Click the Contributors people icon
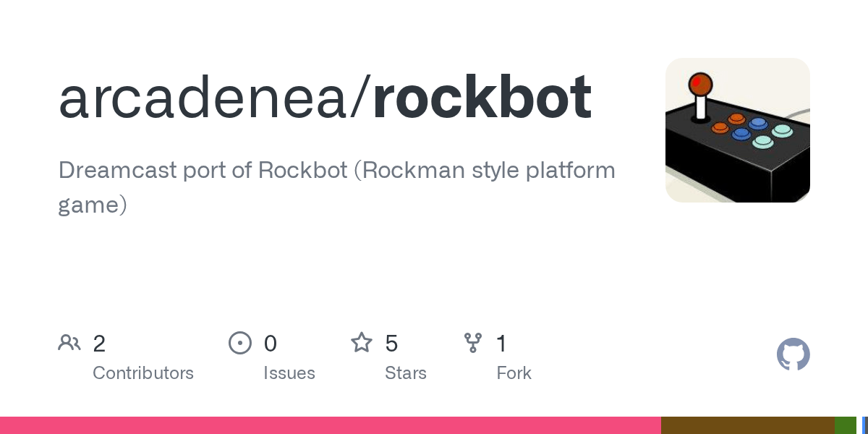The width and height of the screenshot is (868, 434). (69, 342)
